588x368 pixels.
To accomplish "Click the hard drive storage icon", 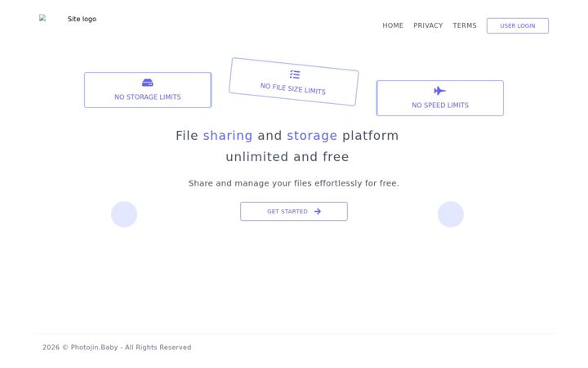I will click(148, 83).
